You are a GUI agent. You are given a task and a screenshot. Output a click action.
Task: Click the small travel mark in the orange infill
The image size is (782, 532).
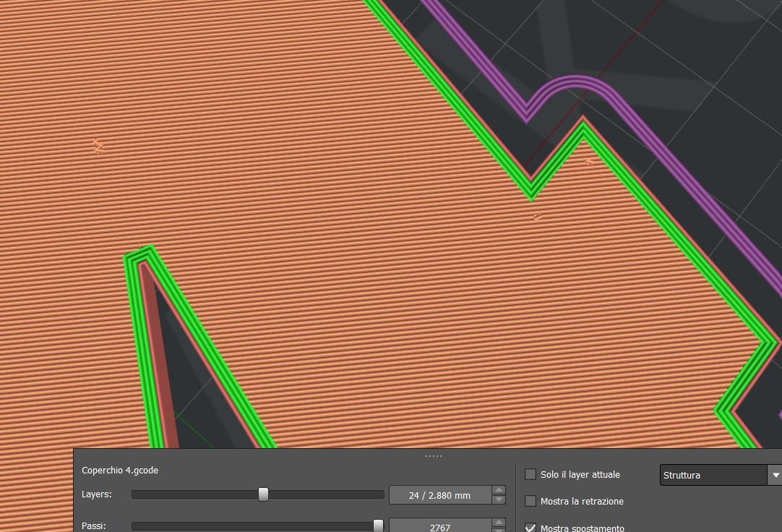pos(98,147)
